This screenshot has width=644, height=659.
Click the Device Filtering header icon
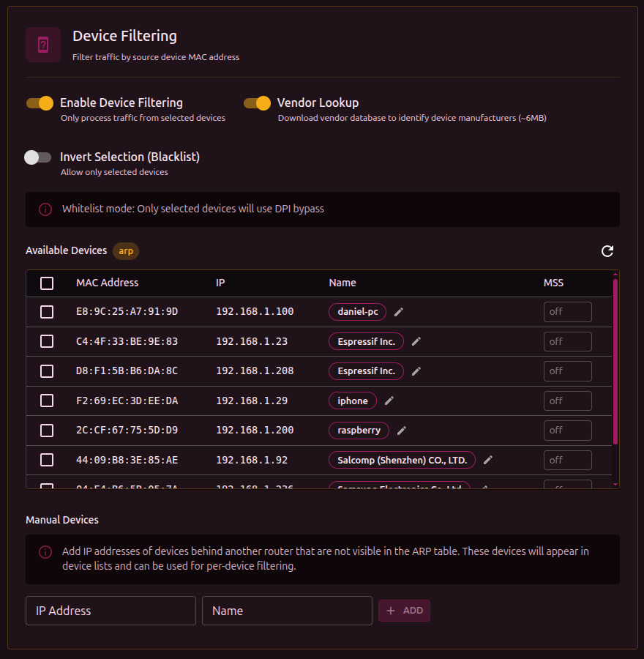coord(43,45)
